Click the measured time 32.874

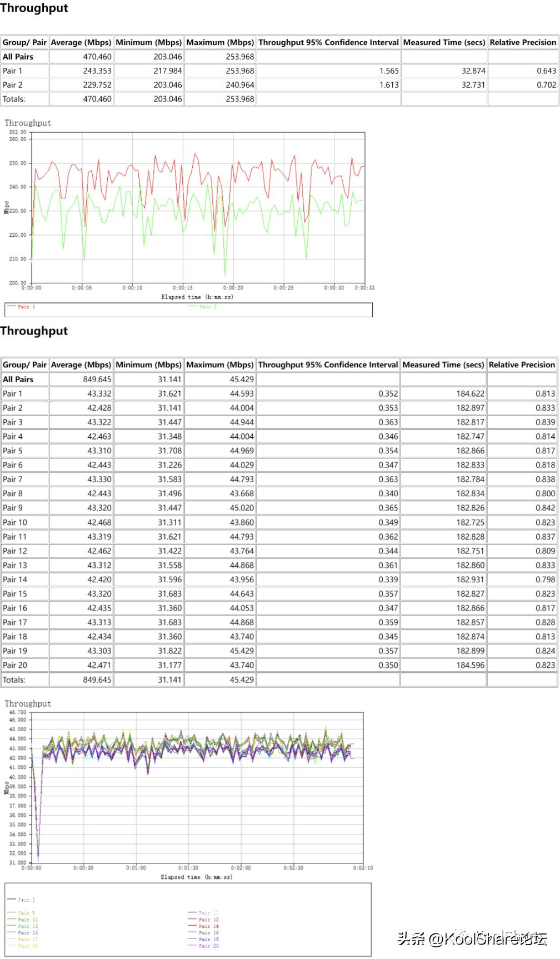click(473, 71)
